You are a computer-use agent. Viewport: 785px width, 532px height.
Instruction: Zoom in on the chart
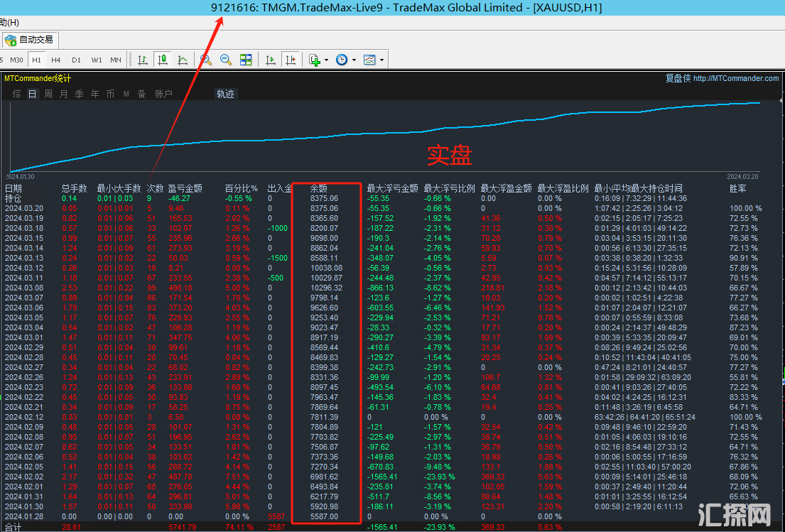[x=206, y=60]
